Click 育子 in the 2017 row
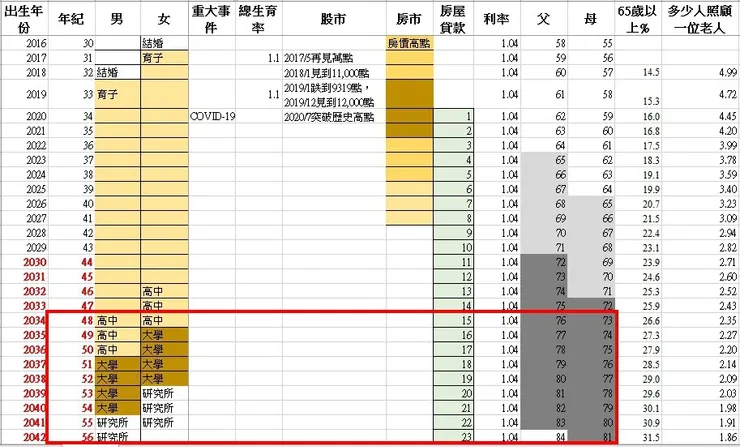This screenshot has height=447, width=740. coord(164,58)
